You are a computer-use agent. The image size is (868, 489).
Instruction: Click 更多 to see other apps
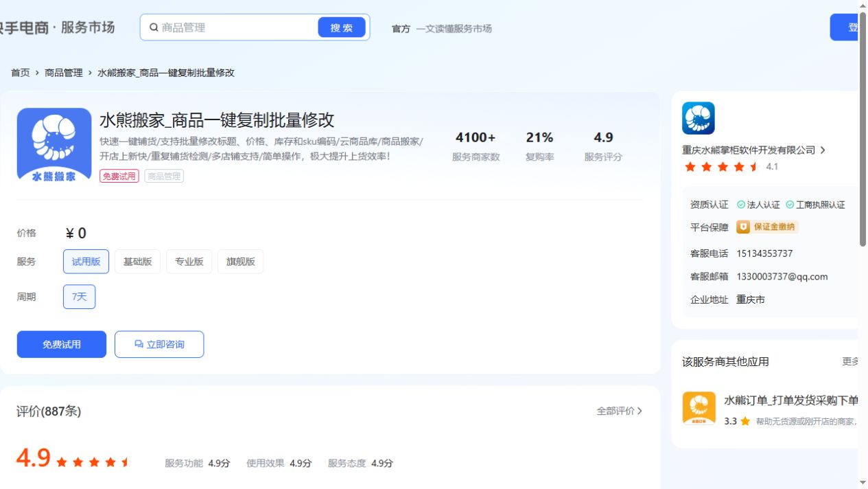(x=850, y=361)
